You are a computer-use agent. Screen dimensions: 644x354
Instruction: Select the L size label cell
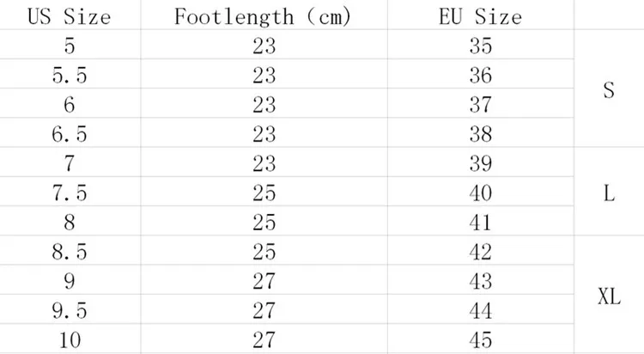(609, 192)
